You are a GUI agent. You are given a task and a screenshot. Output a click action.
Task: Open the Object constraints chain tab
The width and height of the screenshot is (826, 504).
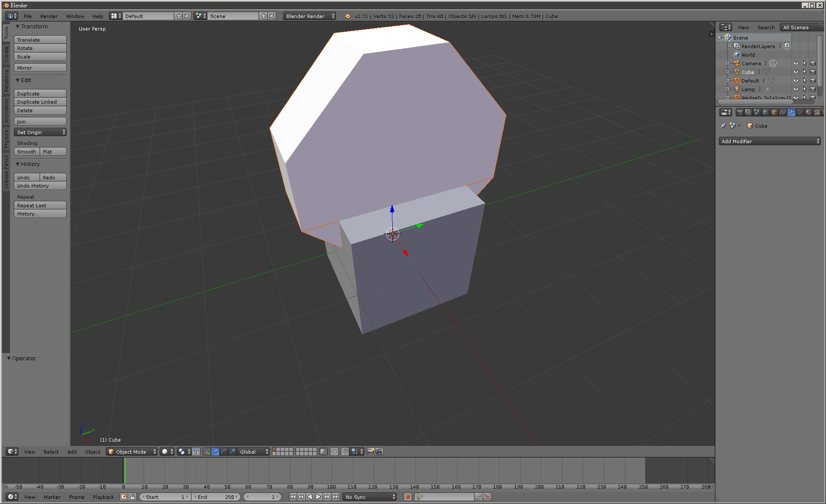click(783, 112)
